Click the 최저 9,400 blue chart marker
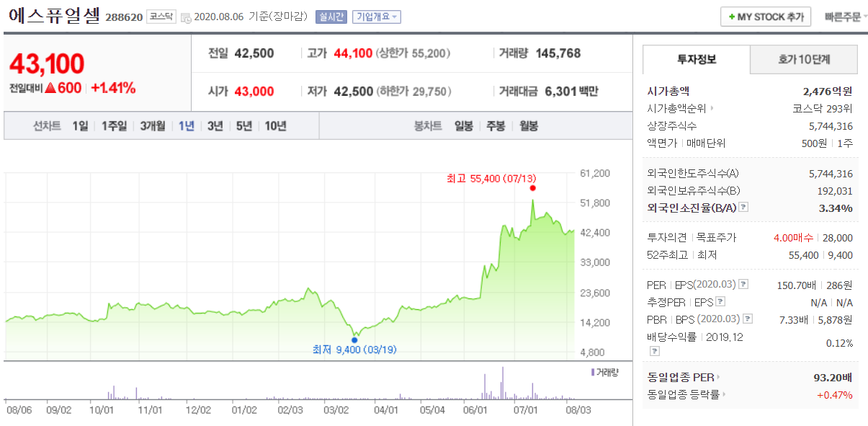This screenshot has width=868, height=426. (x=354, y=340)
